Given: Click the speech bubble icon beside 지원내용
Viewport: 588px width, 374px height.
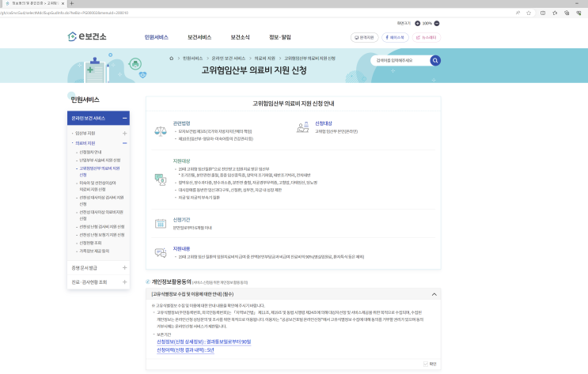Looking at the screenshot, I should (161, 252).
